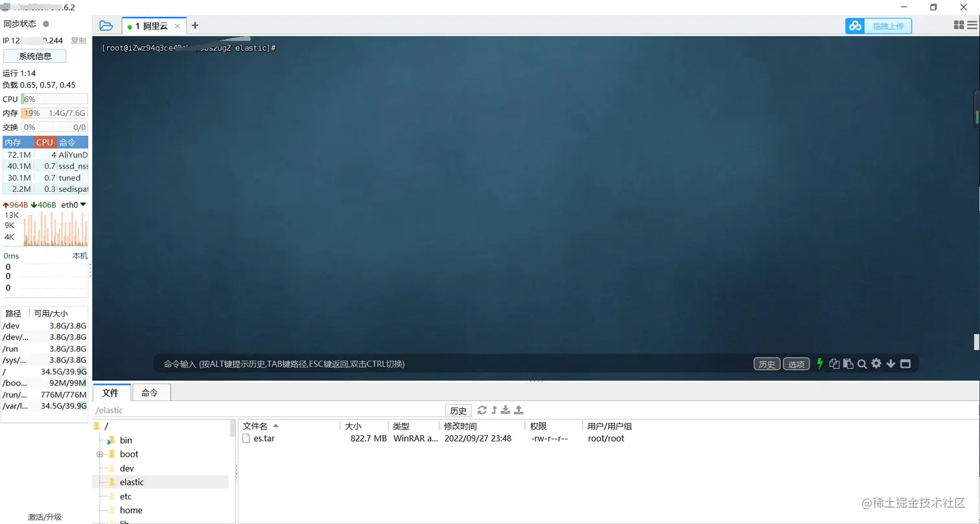Click the upload file icon

click(519, 410)
